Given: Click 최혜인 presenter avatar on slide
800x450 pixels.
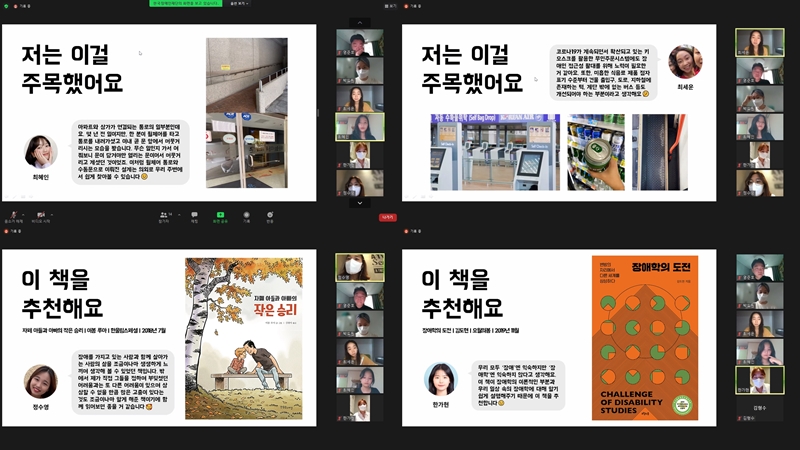Looking at the screenshot, I should click(x=40, y=152).
